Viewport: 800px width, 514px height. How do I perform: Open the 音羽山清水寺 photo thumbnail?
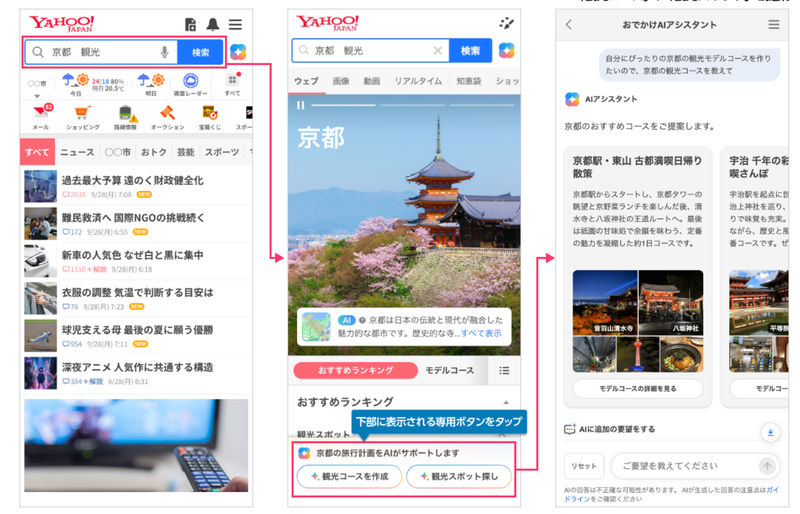[605, 303]
